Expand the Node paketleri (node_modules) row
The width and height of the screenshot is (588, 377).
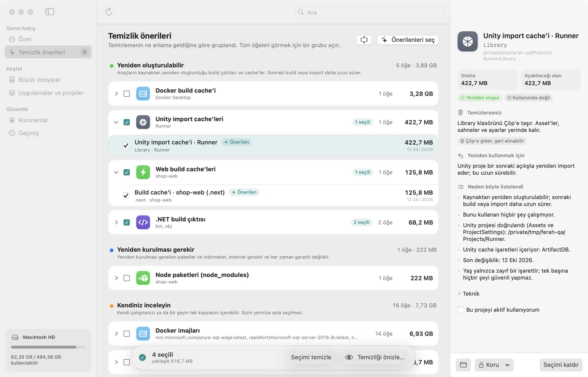116,278
